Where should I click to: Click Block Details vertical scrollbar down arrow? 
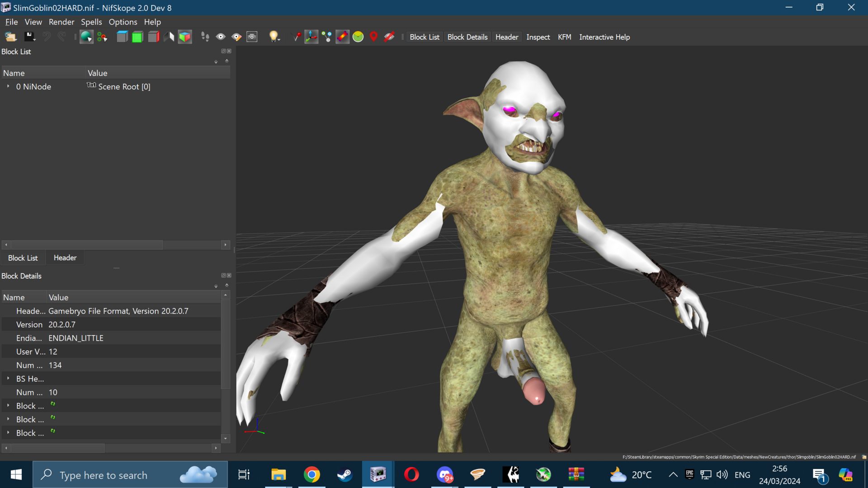pyautogui.click(x=226, y=438)
